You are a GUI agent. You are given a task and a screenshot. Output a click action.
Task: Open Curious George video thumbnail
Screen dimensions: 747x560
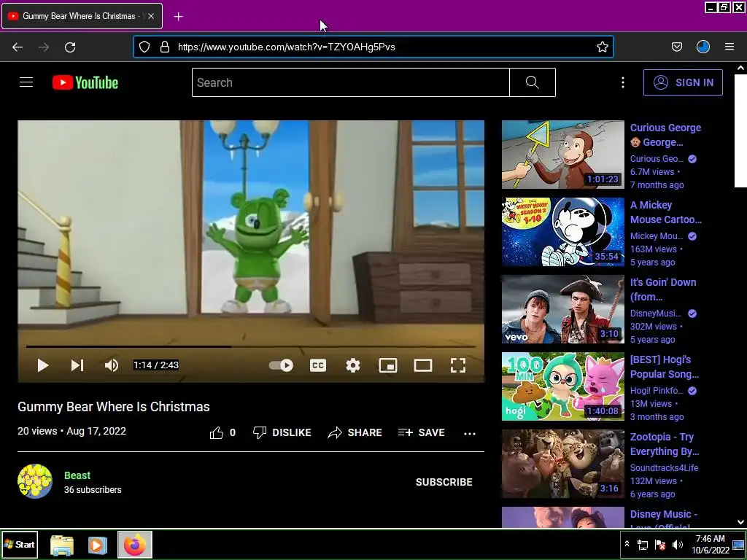(x=562, y=155)
